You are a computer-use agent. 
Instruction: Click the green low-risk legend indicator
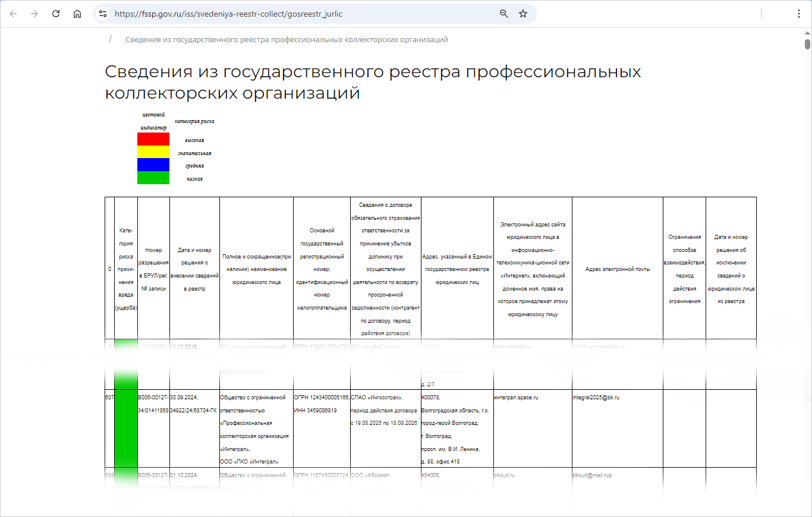coord(153,178)
